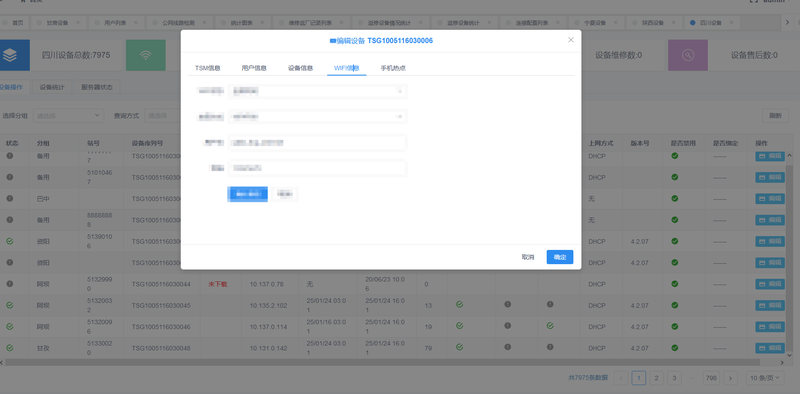Click 取消 to cancel the edit dialog

pyautogui.click(x=528, y=257)
